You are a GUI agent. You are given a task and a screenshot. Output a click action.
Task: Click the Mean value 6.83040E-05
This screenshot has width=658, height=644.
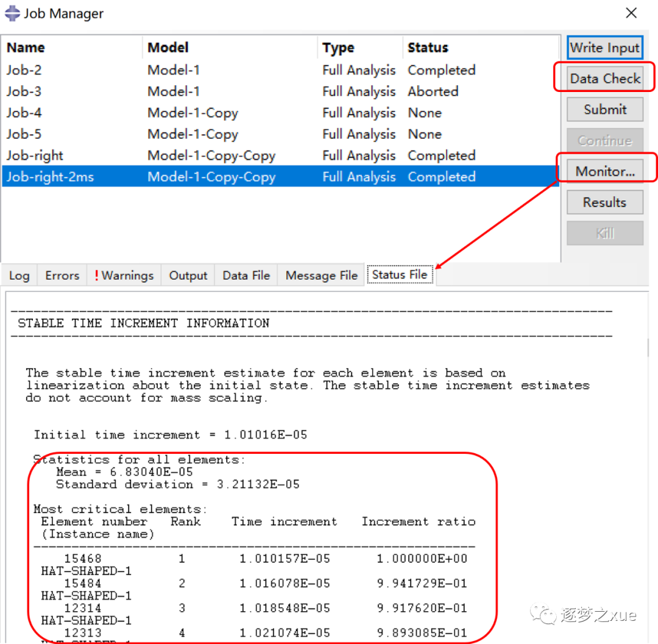pos(151,472)
